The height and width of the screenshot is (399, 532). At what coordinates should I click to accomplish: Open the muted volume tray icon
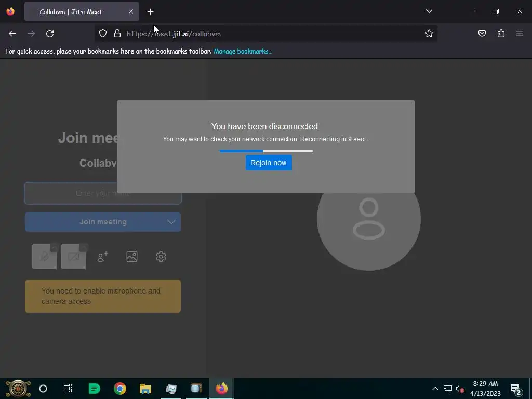460,389
